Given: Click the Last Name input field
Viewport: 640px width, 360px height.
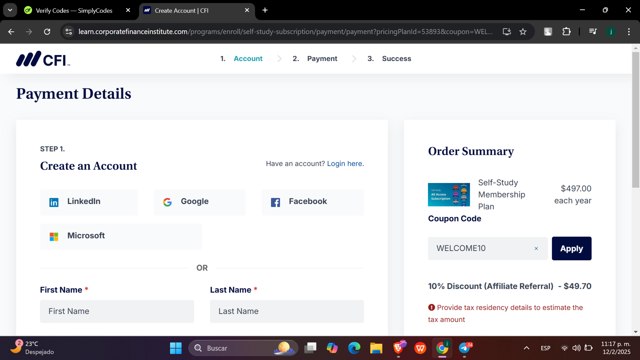Looking at the screenshot, I should coord(287,311).
